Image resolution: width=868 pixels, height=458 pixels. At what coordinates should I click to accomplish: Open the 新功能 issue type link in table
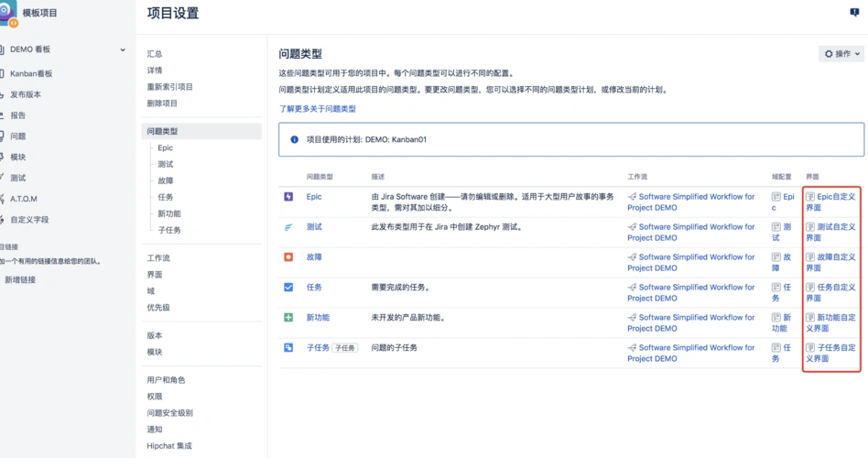click(318, 317)
